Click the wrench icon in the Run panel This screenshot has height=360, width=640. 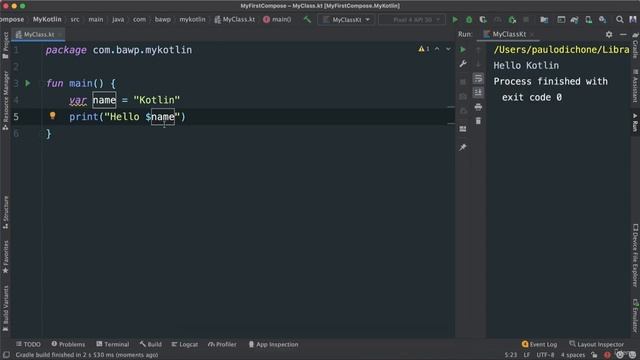point(463,64)
